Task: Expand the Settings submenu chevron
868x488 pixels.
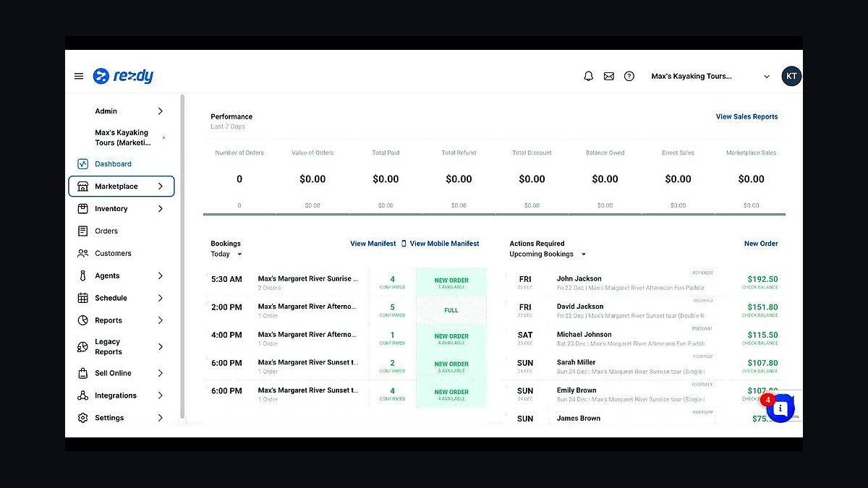Action: [x=160, y=418]
